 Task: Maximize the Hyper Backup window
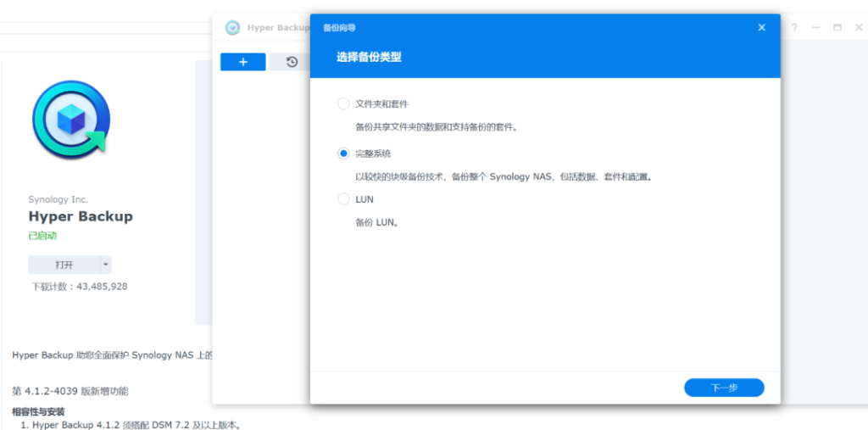(x=837, y=28)
